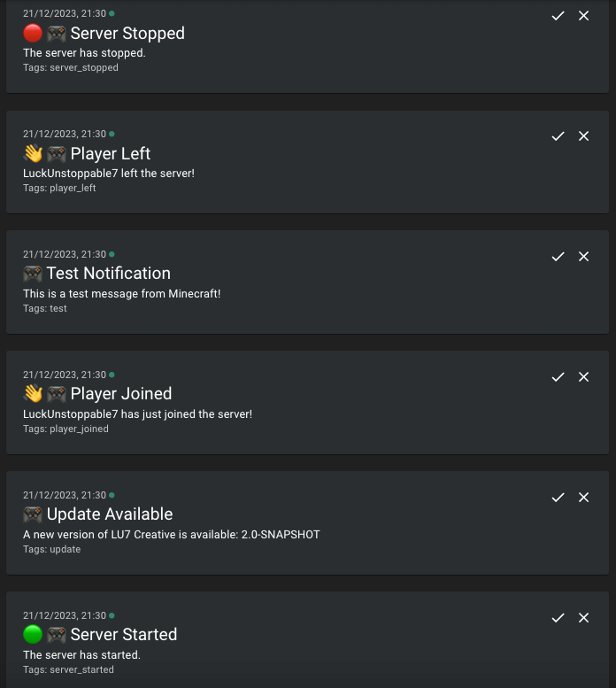Mark Player Joined notification as read
Image resolution: width=616 pixels, height=688 pixels.
pos(558,377)
